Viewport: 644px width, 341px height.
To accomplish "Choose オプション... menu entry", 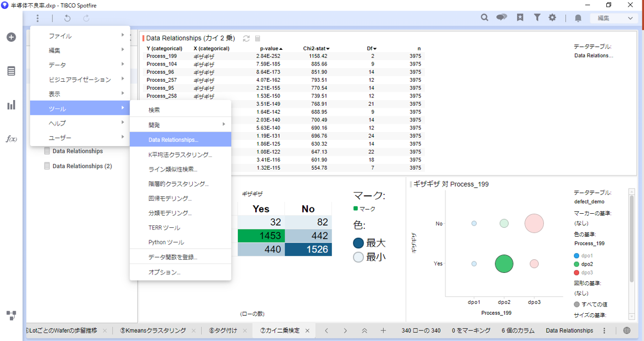I will pos(180,272).
